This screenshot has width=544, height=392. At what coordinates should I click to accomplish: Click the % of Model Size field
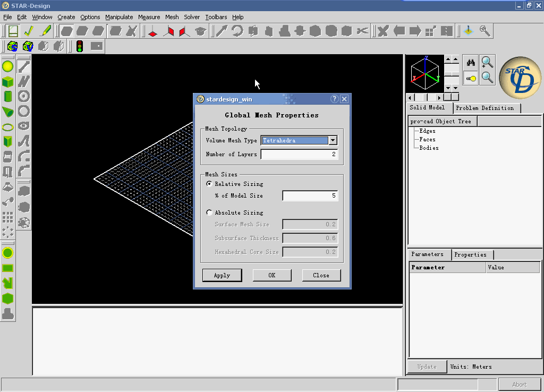(310, 195)
